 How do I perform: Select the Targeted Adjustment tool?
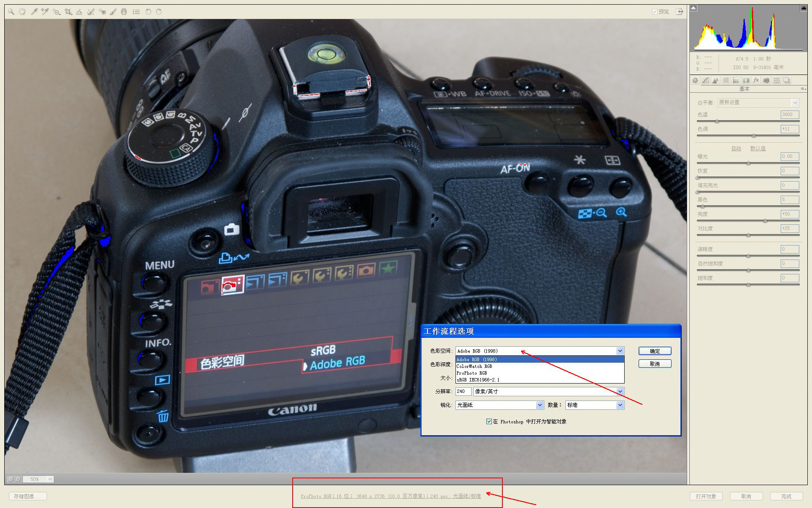tap(56, 12)
